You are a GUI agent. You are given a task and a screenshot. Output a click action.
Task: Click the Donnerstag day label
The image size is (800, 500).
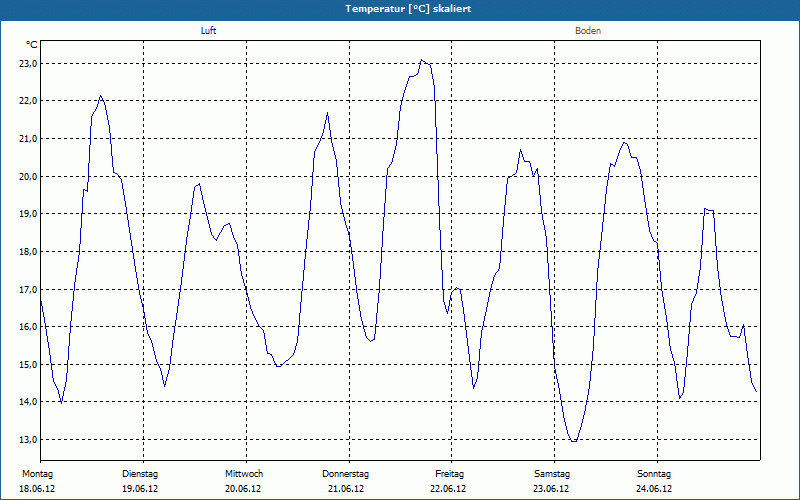[345, 474]
